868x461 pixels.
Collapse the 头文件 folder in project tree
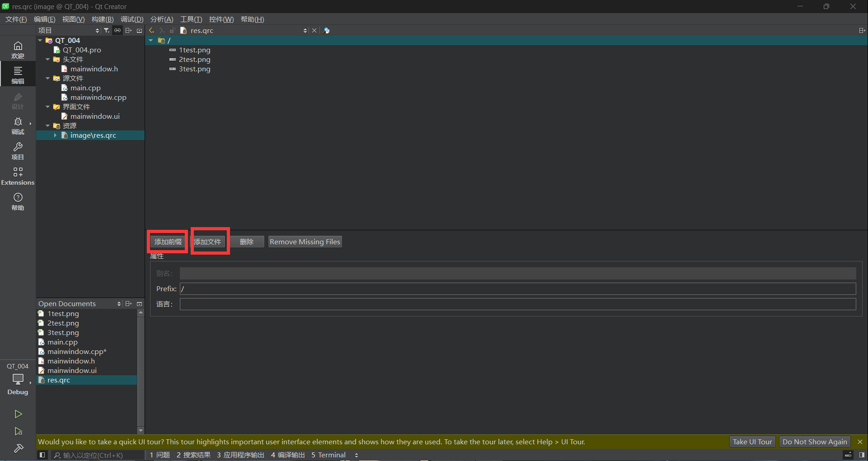(48, 59)
